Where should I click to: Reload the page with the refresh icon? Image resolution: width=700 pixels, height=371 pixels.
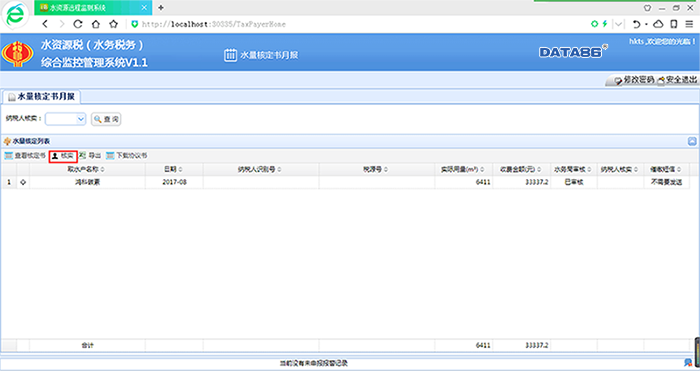(78, 24)
